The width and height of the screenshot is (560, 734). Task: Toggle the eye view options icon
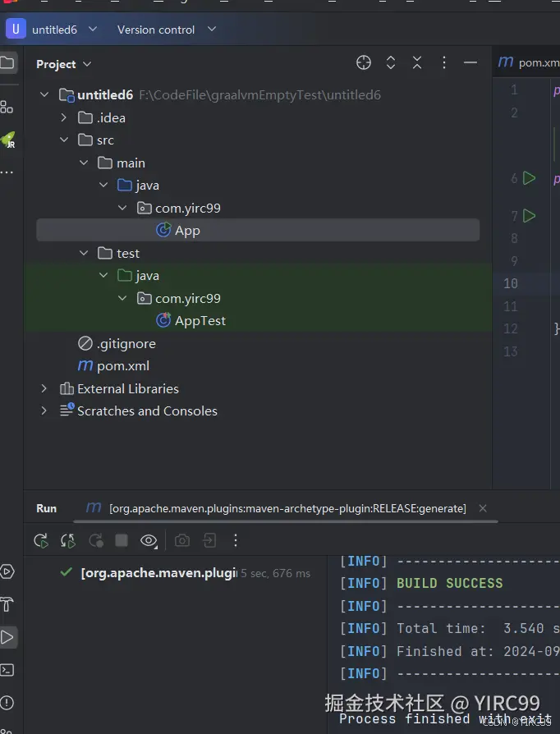point(149,541)
